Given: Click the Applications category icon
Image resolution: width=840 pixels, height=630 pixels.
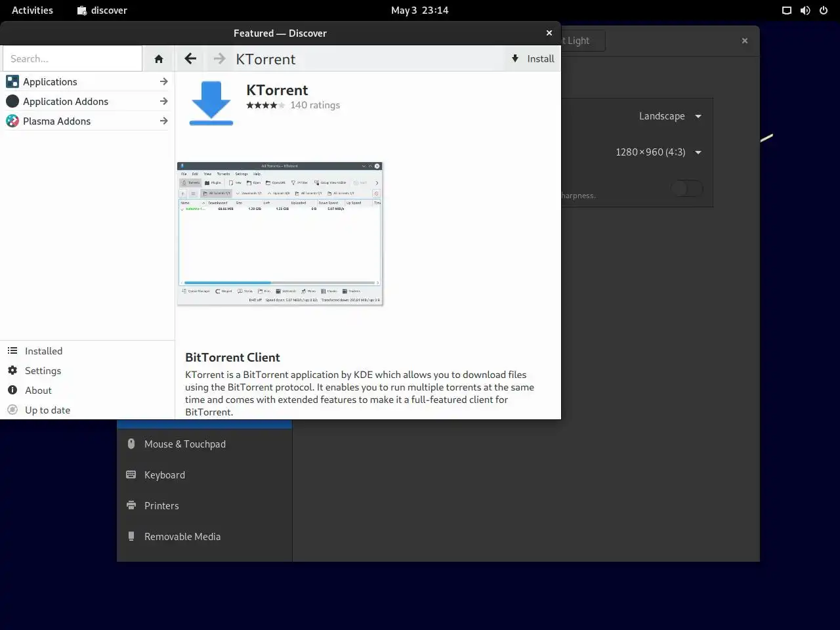Looking at the screenshot, I should (x=12, y=81).
